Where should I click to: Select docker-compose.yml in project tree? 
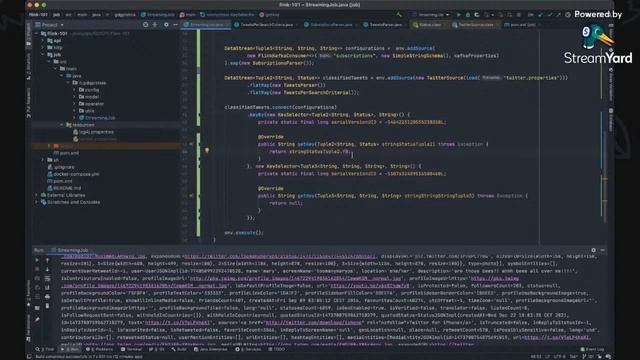click(x=73, y=174)
